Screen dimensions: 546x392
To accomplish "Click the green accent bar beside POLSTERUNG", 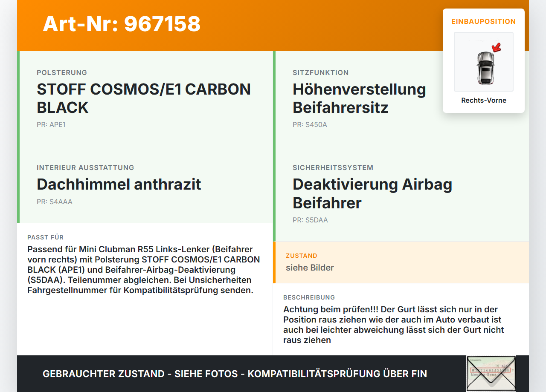I will pyautogui.click(x=17, y=98).
